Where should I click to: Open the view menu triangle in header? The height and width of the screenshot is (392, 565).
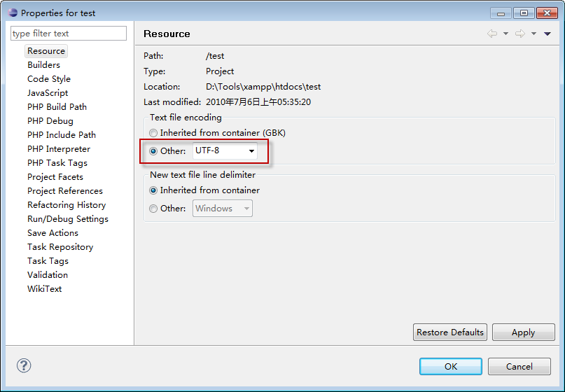[x=547, y=34]
